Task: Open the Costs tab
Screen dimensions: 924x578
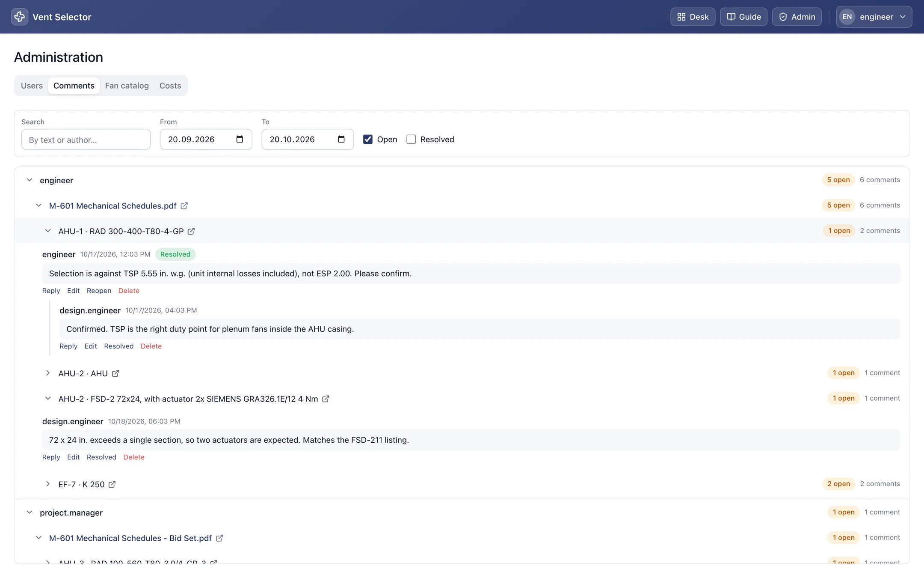Action: [x=170, y=86]
